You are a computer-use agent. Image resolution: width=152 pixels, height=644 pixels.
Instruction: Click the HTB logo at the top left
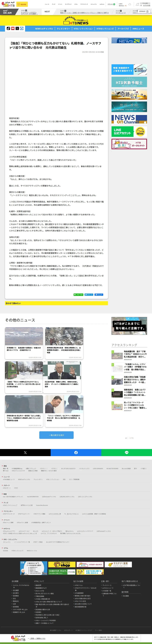8,4
